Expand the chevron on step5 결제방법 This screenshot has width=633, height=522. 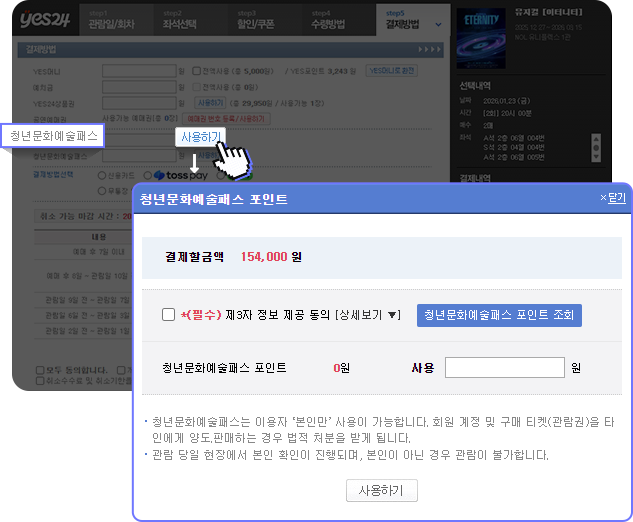click(438, 25)
